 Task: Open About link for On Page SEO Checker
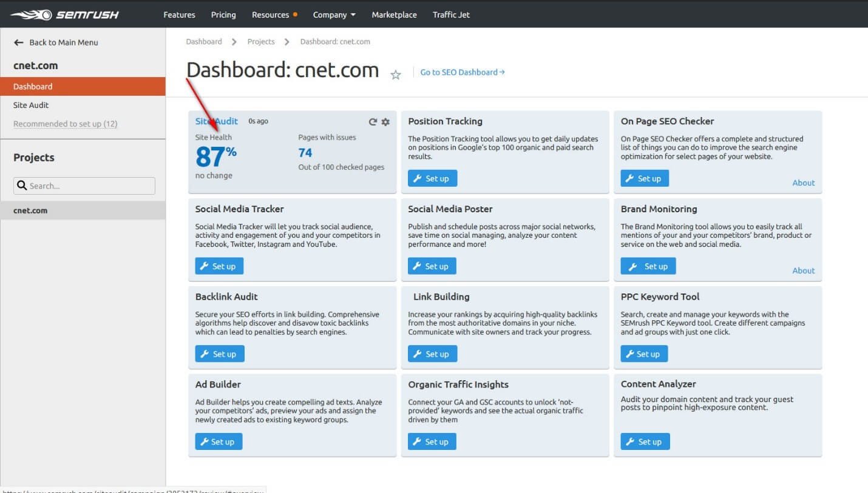pyautogui.click(x=804, y=183)
